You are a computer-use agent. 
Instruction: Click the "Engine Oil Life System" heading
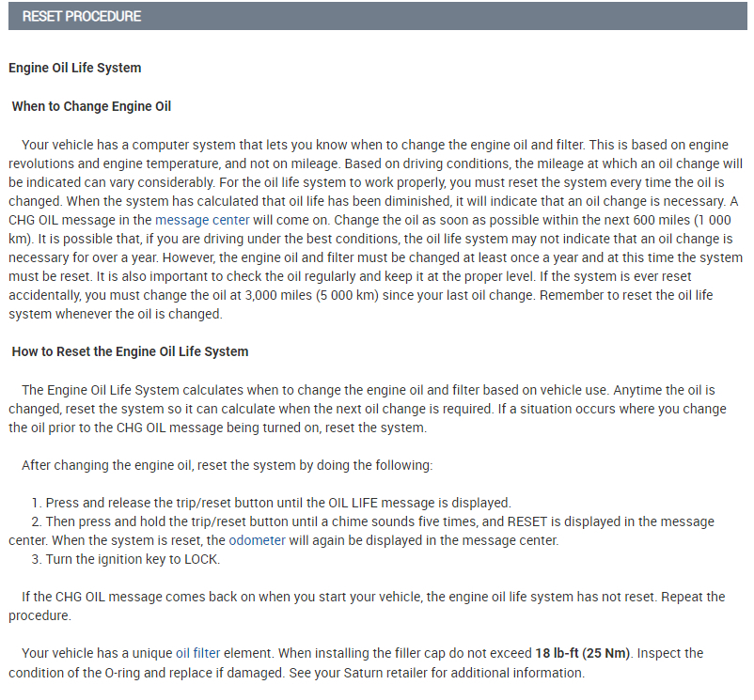click(75, 68)
